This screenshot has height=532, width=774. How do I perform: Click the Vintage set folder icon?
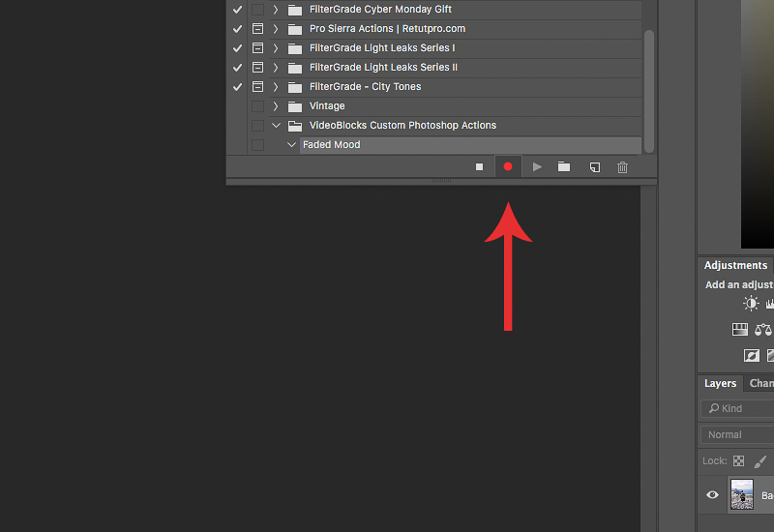pyautogui.click(x=295, y=106)
